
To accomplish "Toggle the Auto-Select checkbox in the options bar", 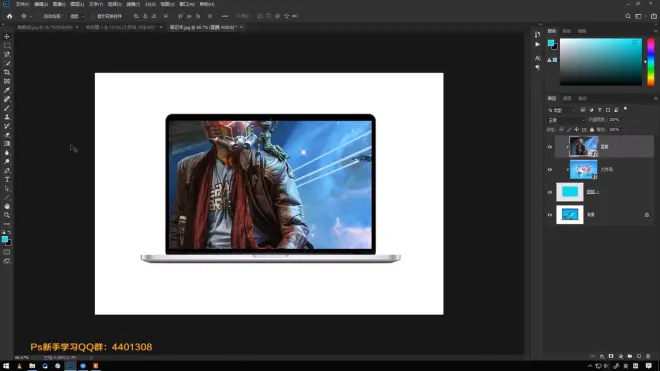I will [39, 16].
